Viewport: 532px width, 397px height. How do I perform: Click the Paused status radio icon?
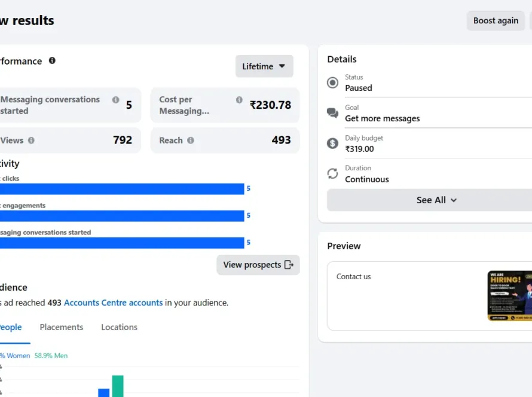[333, 83]
